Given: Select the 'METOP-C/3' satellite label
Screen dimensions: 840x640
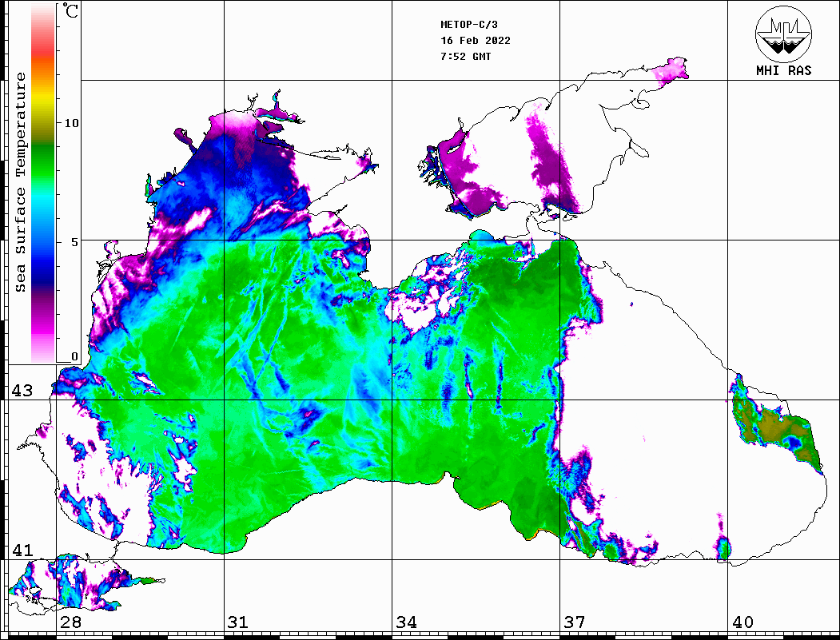Looking at the screenshot, I should (x=469, y=25).
